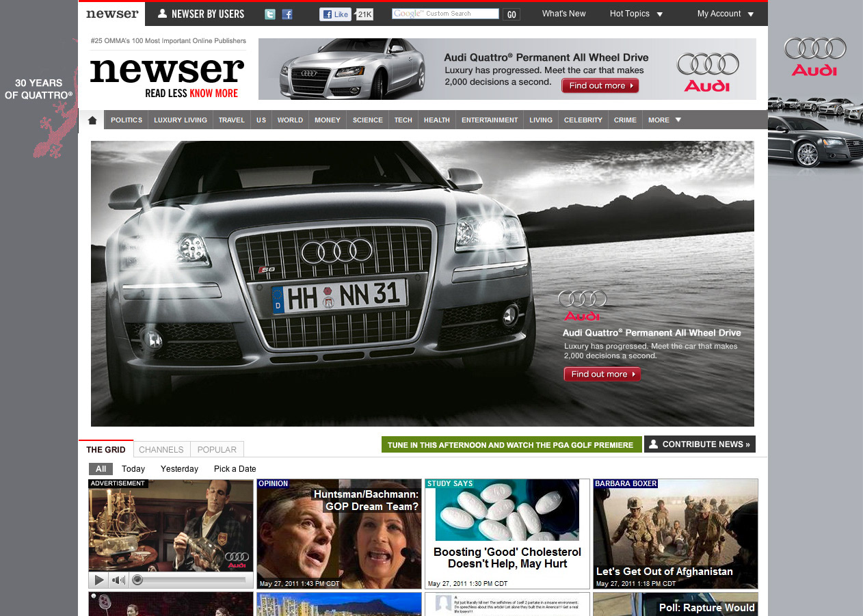Submit search with GO button
This screenshot has height=616, width=863.
[x=512, y=14]
